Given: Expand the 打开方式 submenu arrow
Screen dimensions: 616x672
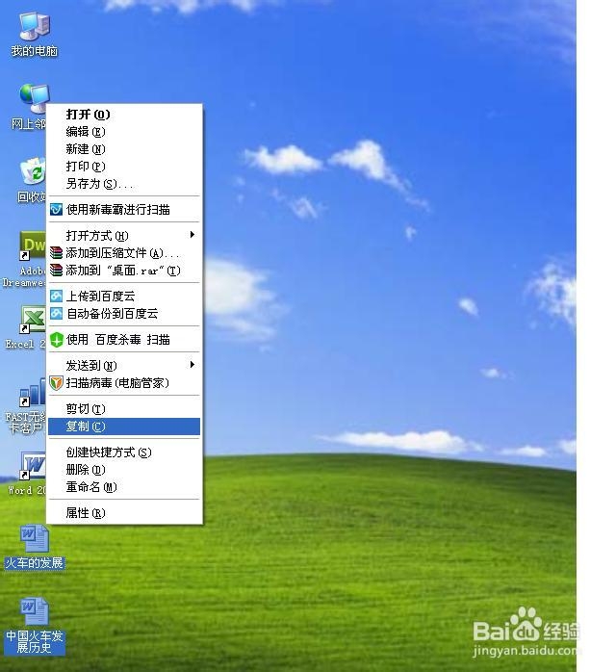Looking at the screenshot, I should pyautogui.click(x=192, y=234).
